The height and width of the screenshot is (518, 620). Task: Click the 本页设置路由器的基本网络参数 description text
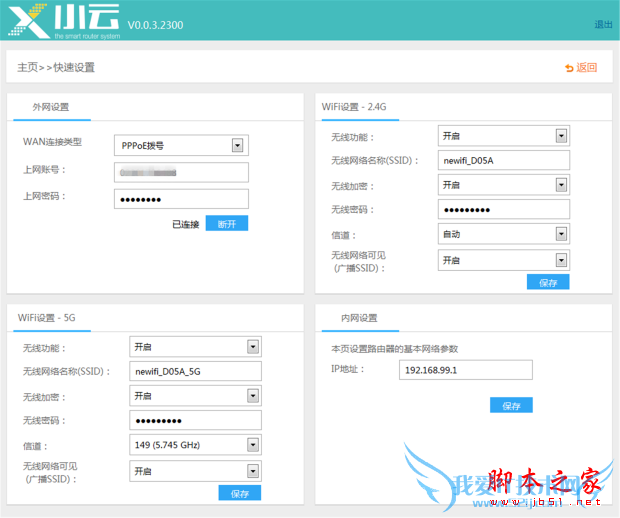click(x=394, y=349)
